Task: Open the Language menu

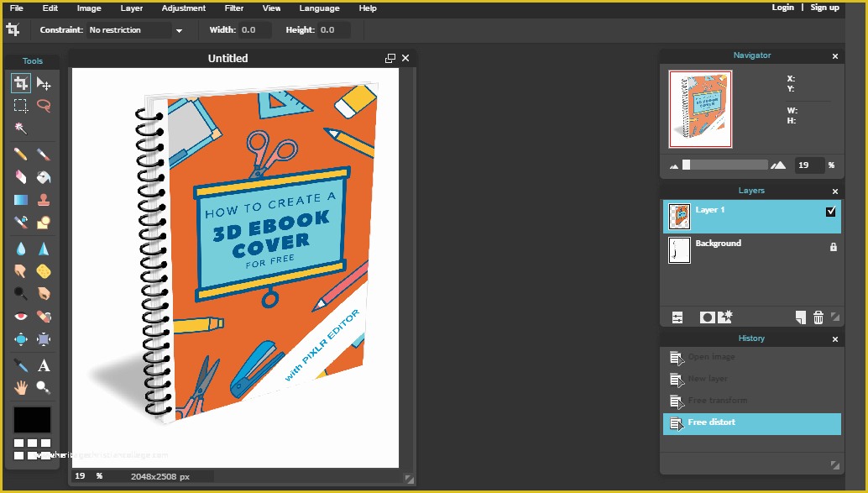Action: (x=319, y=8)
